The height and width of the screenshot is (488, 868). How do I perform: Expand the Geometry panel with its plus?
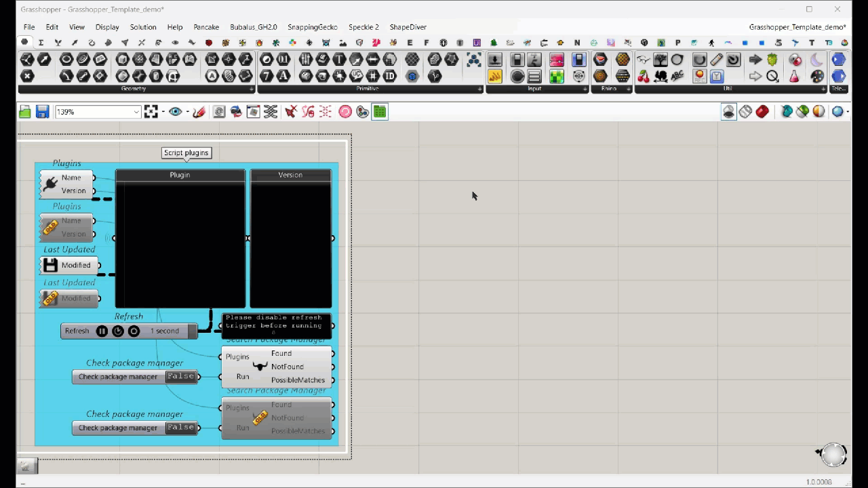click(252, 89)
